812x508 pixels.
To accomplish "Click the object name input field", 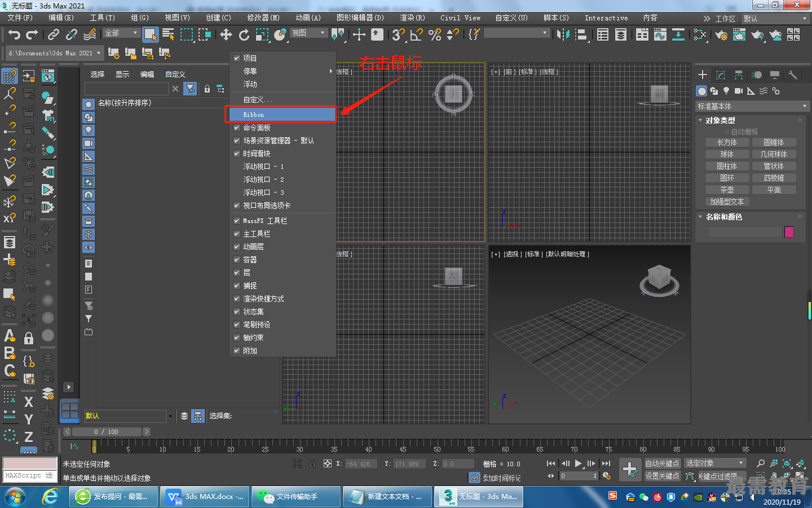I will (x=745, y=232).
